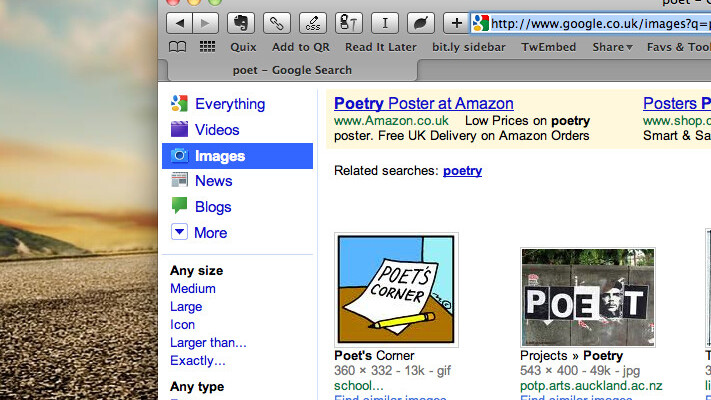Click the Videos clapperboard icon

click(179, 129)
